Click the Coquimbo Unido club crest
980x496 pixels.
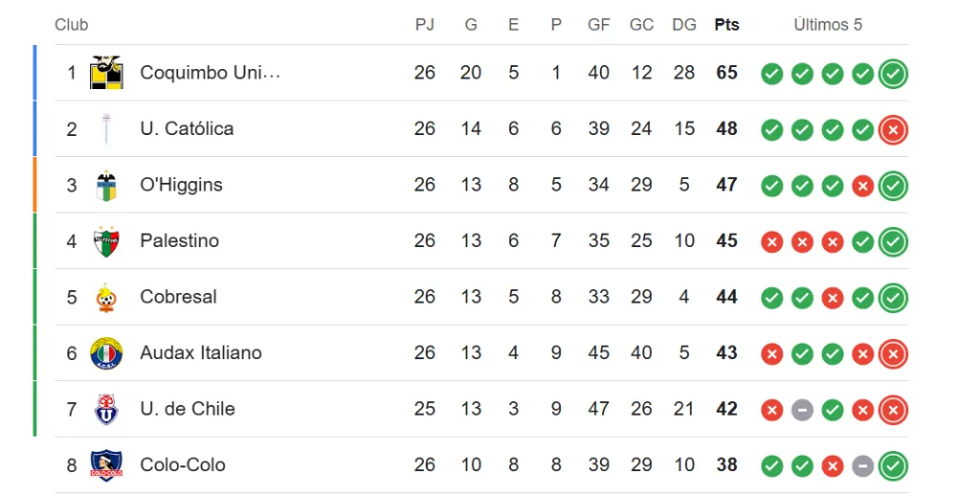click(x=106, y=73)
